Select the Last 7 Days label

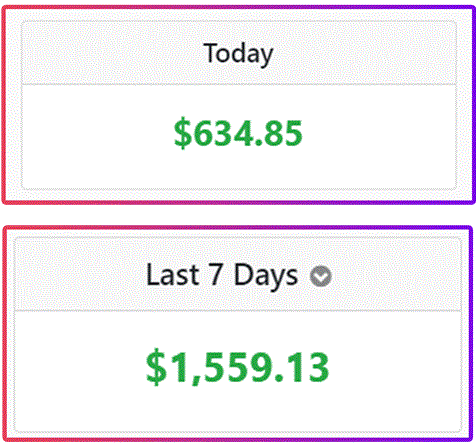coord(222,275)
